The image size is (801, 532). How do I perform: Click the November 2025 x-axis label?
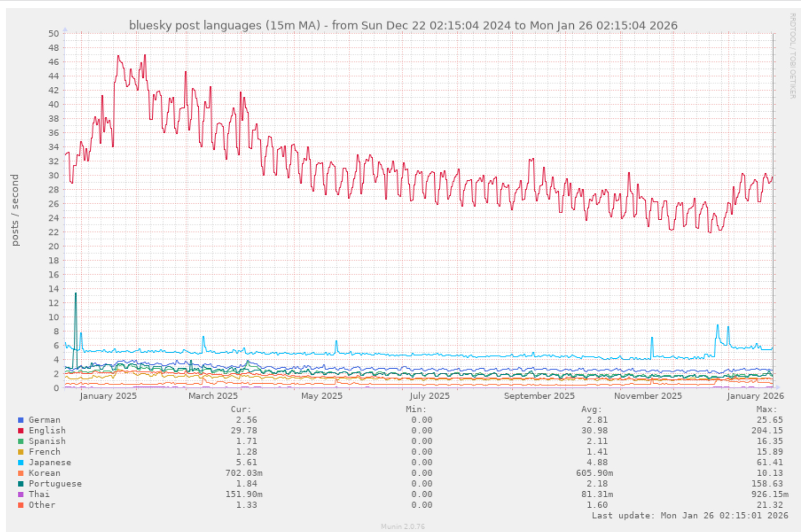click(x=648, y=396)
